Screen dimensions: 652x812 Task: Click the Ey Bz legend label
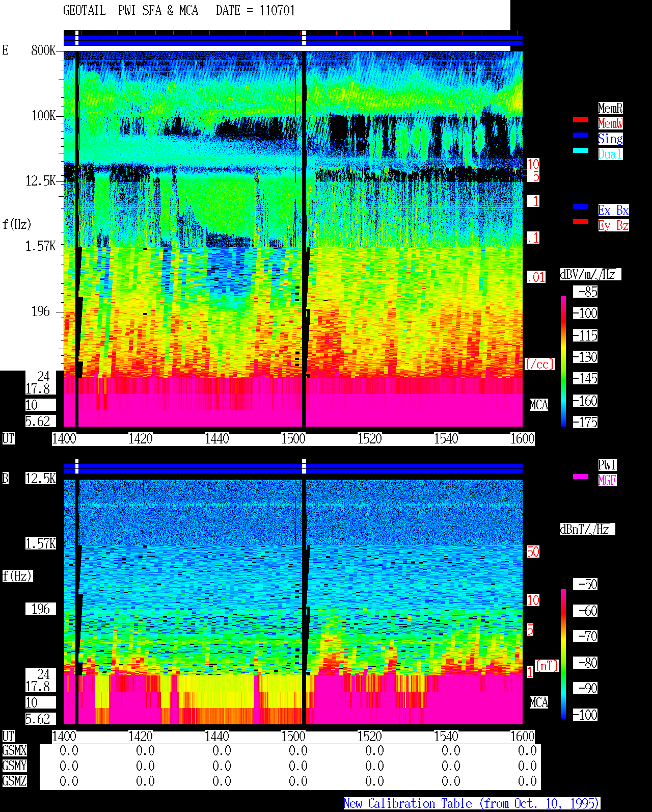(613, 225)
